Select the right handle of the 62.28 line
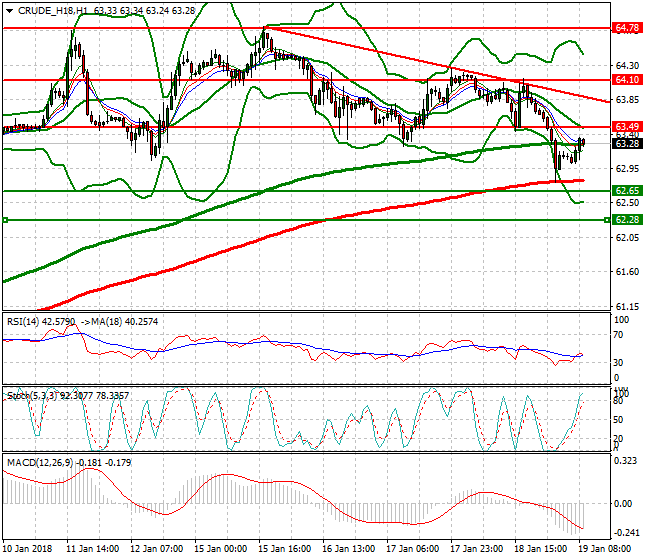Viewport: 650px width, 560px height. [607, 220]
